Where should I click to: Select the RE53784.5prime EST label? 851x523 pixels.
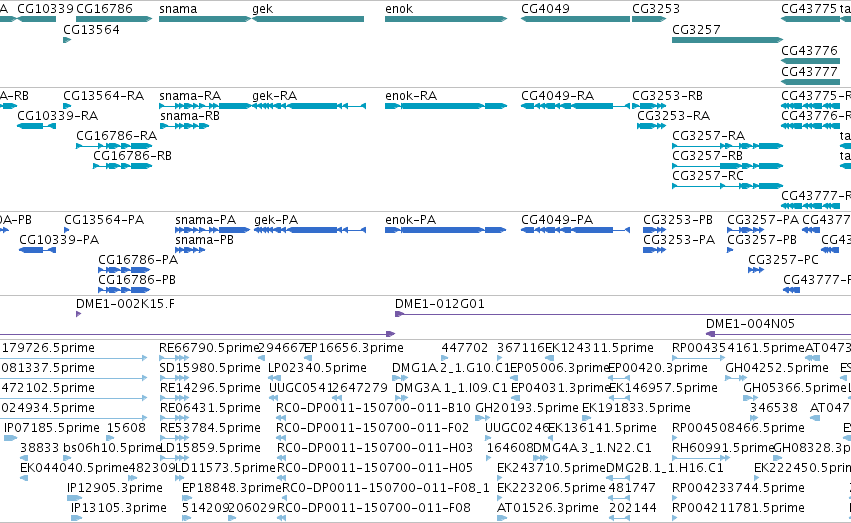click(211, 428)
